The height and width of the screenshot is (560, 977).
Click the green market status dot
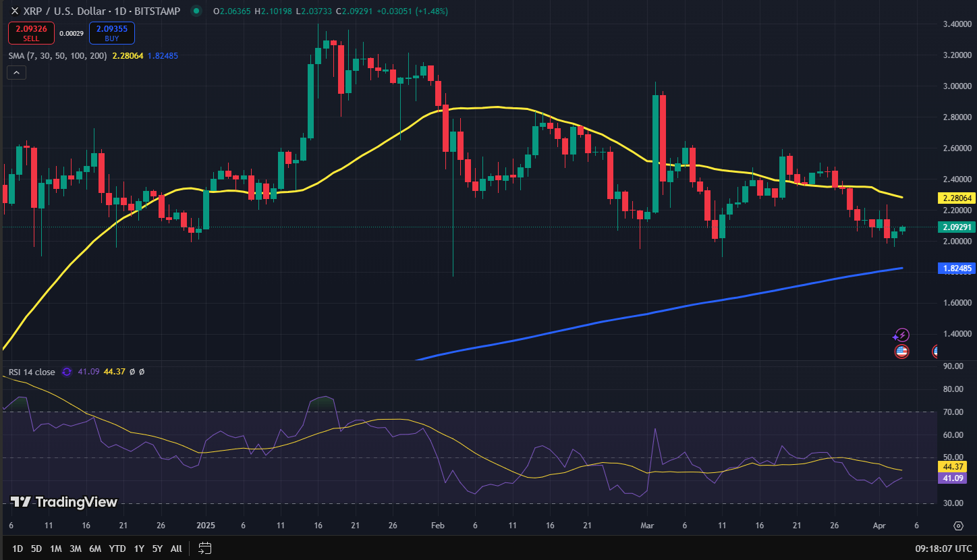[196, 11]
